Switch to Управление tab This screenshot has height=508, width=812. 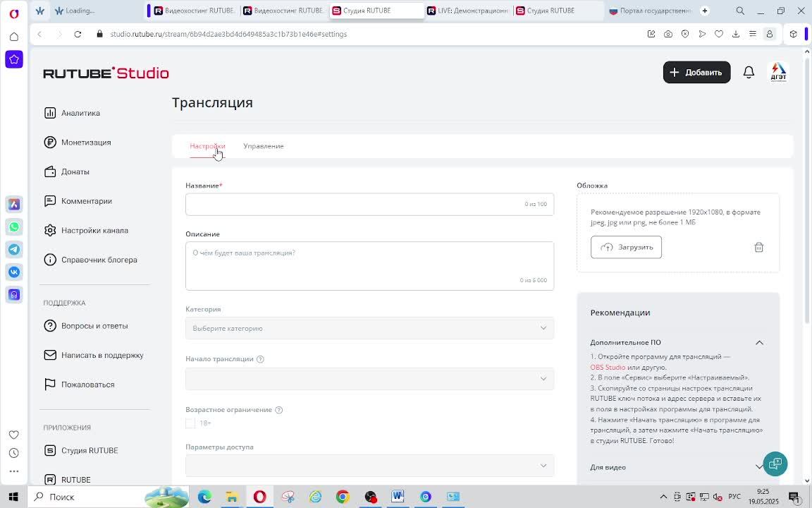pyautogui.click(x=263, y=146)
